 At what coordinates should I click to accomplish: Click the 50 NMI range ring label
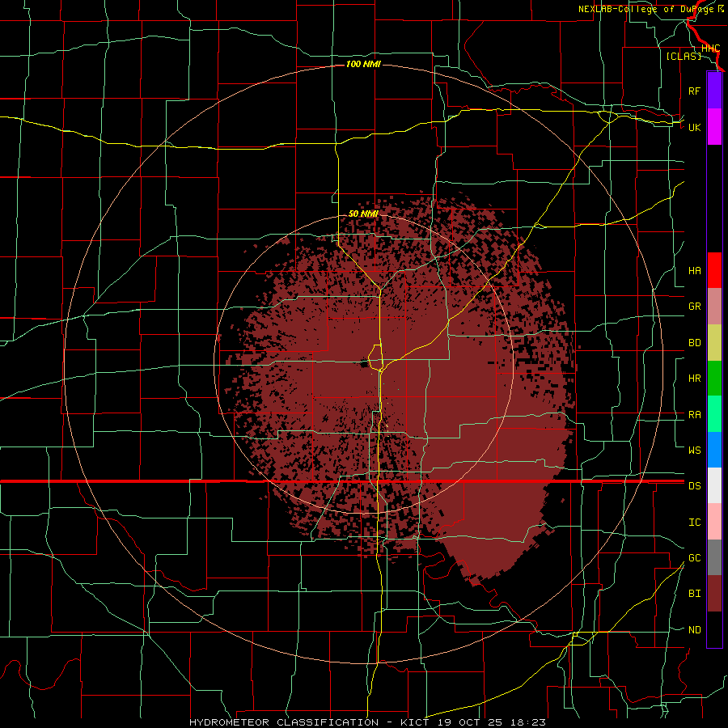click(363, 214)
